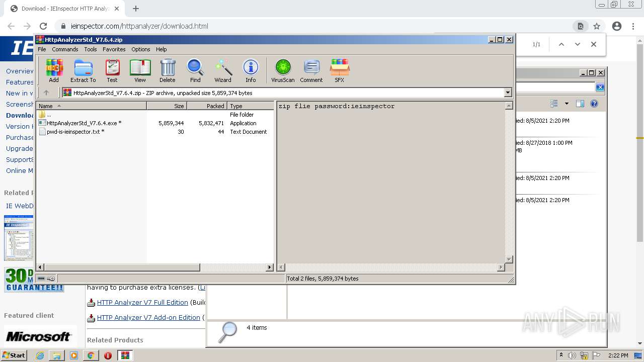Launch the Wizard tool
Screen dimensions: 644x362
(x=223, y=71)
